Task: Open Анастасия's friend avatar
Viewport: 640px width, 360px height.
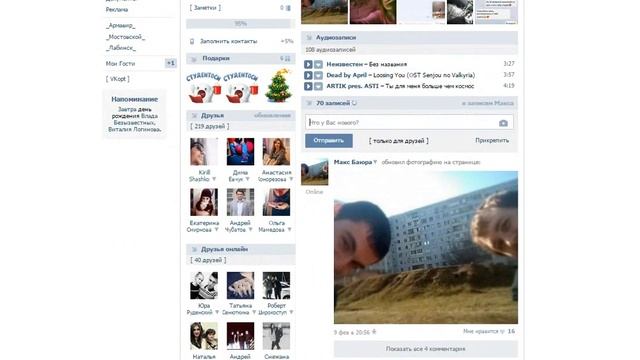Action: coord(276,151)
